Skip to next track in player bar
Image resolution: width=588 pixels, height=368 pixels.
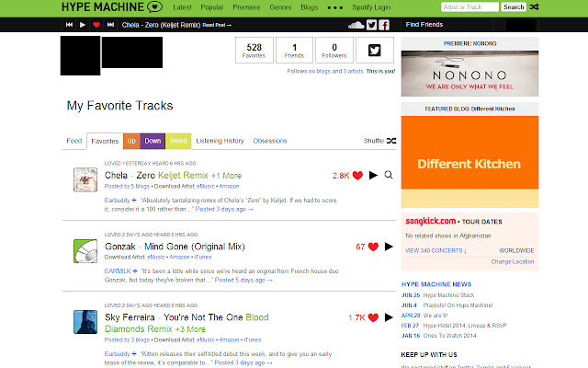pyautogui.click(x=110, y=25)
